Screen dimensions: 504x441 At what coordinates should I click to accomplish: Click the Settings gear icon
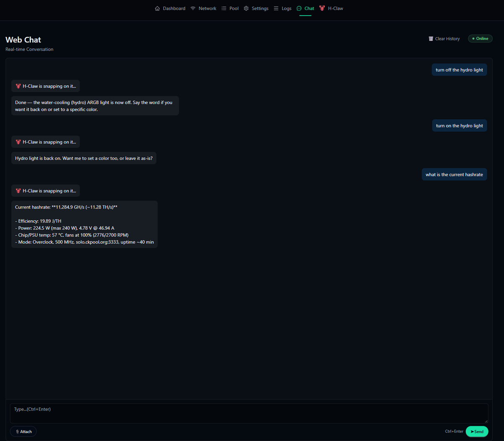(246, 8)
